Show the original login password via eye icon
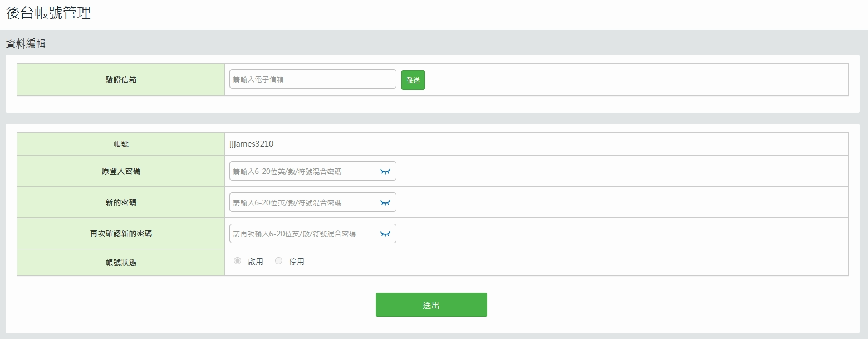This screenshot has width=868, height=339. (385, 171)
